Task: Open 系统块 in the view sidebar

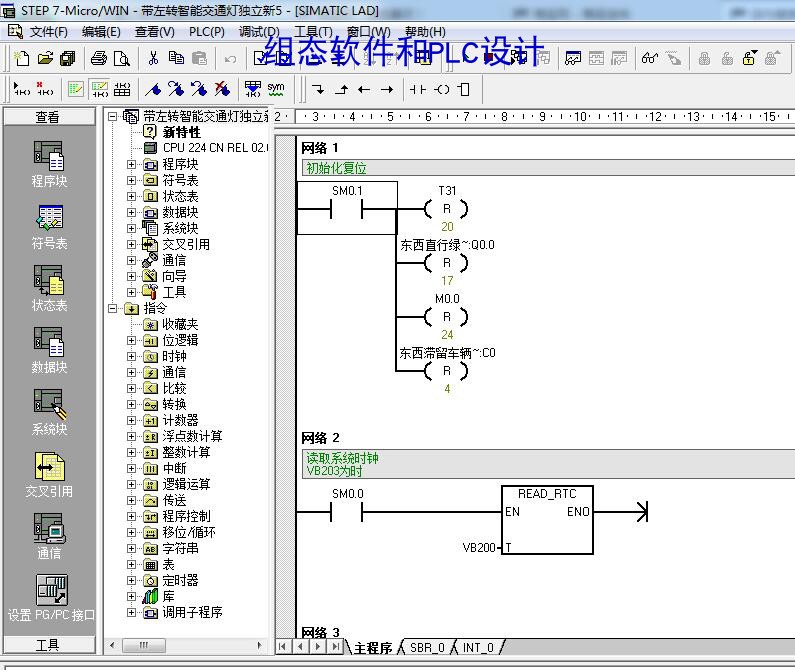Action: [x=49, y=412]
